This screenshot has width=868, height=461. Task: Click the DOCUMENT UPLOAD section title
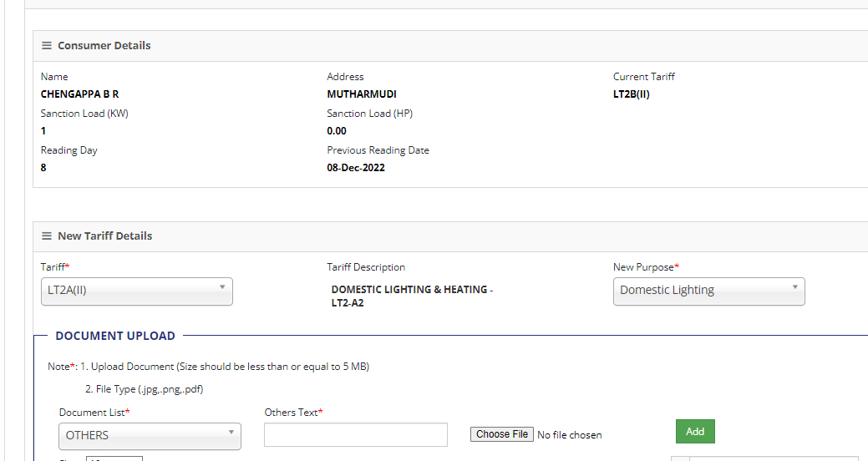point(115,336)
